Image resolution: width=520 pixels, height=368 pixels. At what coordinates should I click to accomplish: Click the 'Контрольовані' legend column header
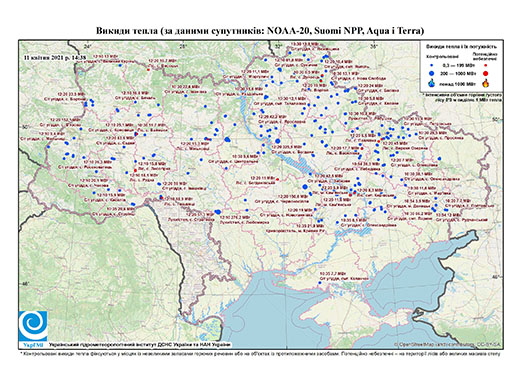[x=443, y=56]
